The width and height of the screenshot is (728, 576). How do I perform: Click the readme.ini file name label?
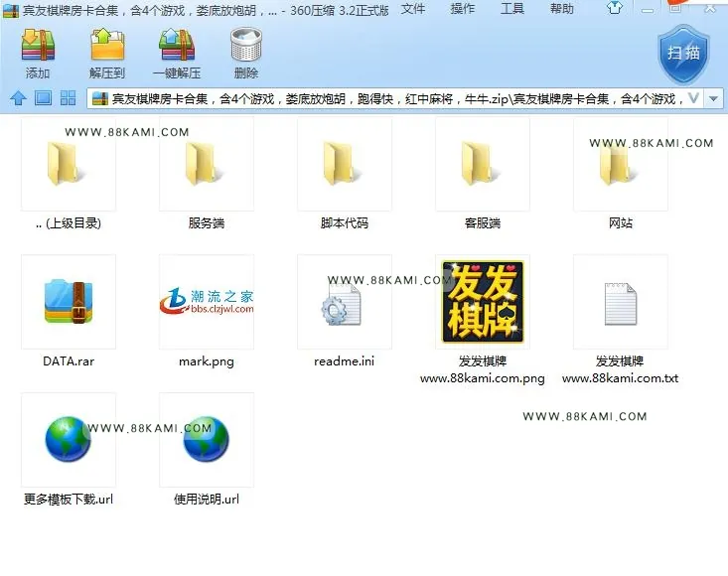coord(344,361)
